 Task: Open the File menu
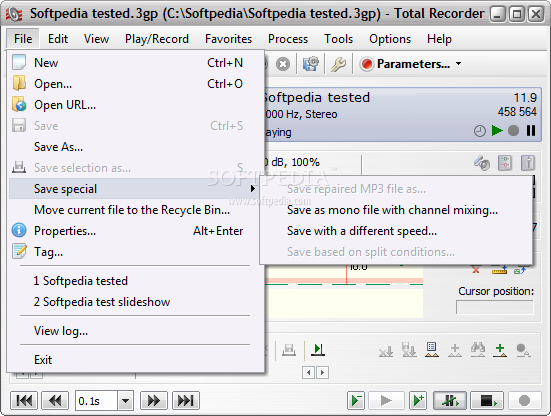pyautogui.click(x=23, y=39)
